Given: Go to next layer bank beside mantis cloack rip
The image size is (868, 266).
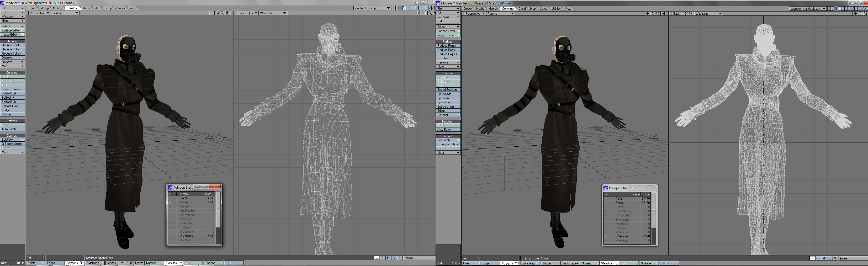Looking at the screenshot, I should pyautogui.click(x=397, y=8).
